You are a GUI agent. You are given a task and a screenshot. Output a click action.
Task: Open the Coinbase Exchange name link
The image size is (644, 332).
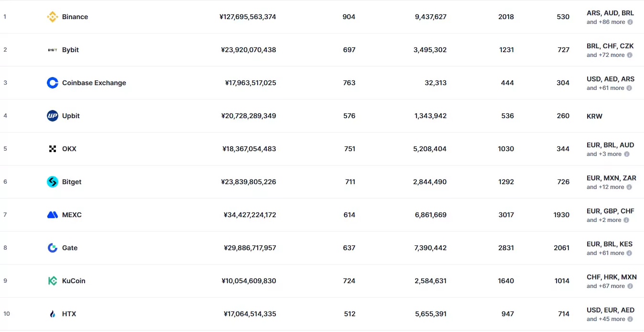94,83
